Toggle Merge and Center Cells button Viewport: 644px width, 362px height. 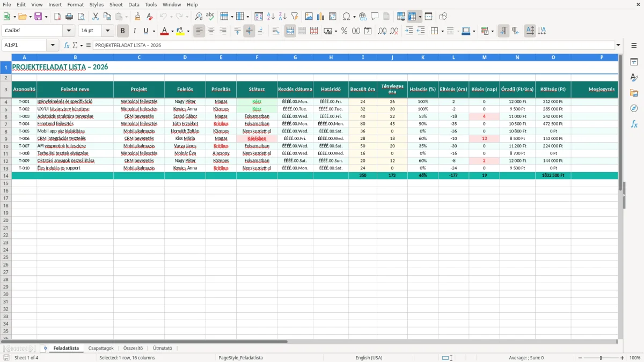click(x=290, y=31)
